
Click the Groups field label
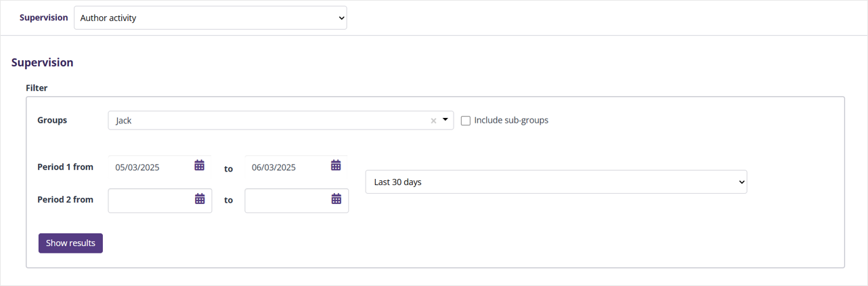[x=52, y=120]
